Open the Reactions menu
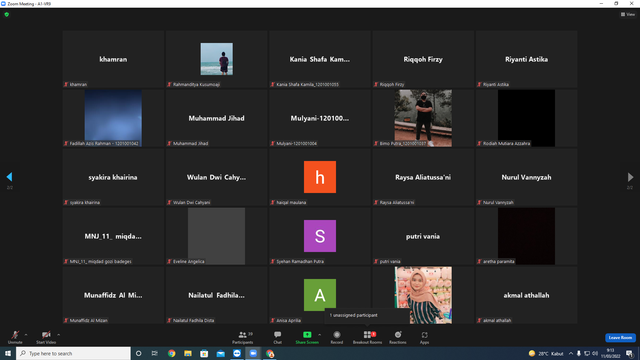Image resolution: width=640 pixels, height=360 pixels. (398, 337)
